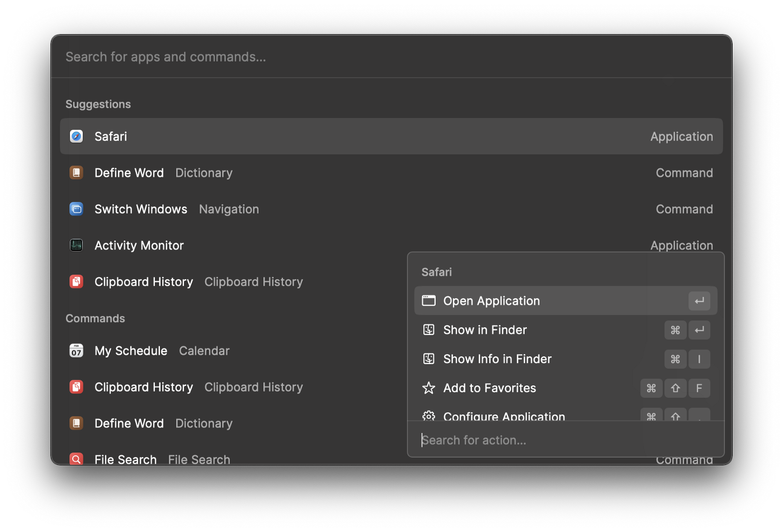
Task: Click the Return key badge on Open Application
Action: (699, 301)
